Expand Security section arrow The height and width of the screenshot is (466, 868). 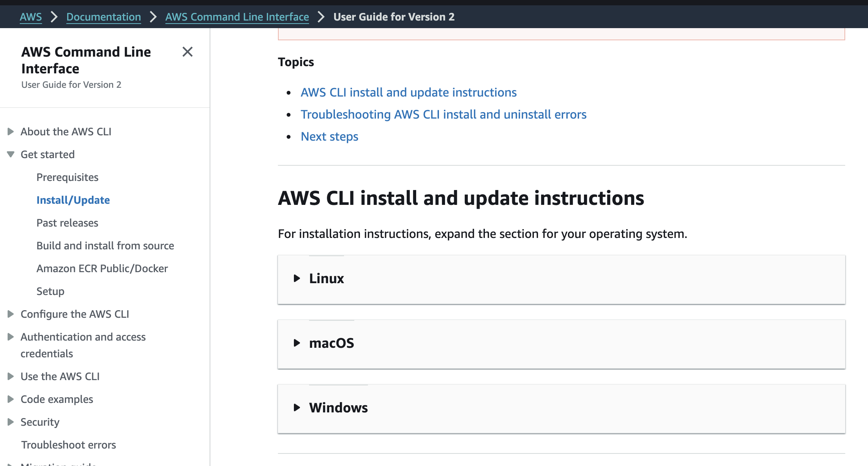(11, 422)
